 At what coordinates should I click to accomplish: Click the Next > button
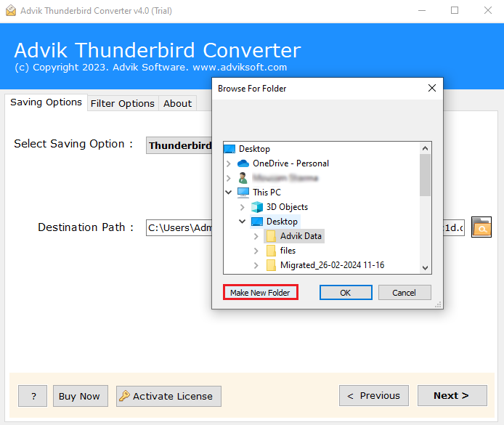click(x=452, y=395)
